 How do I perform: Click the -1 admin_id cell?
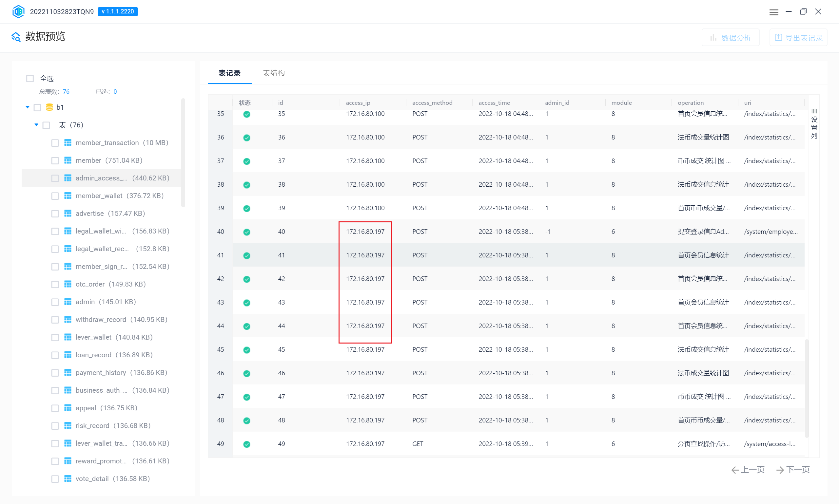[x=548, y=231]
